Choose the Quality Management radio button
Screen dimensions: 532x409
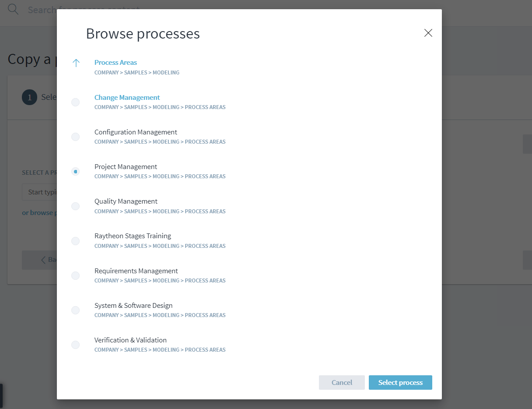[x=76, y=206]
